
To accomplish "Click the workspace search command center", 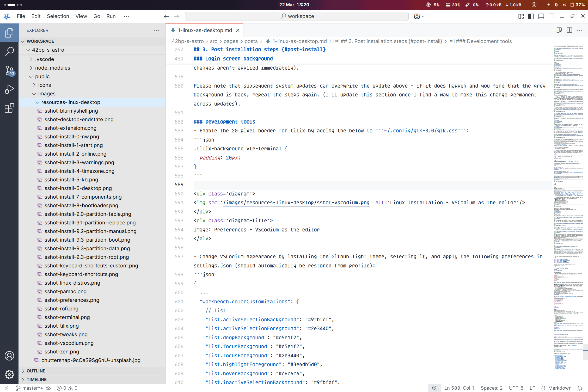I will 297,16.
